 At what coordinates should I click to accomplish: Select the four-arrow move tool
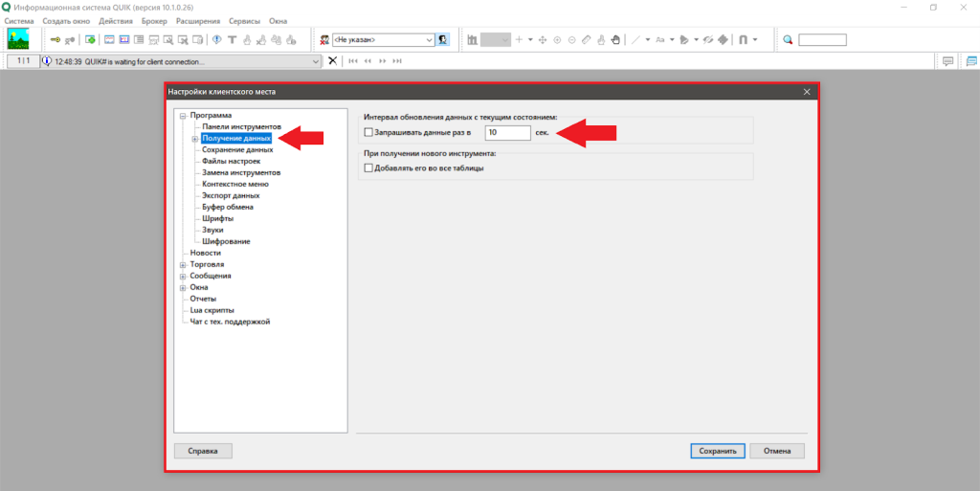point(543,40)
